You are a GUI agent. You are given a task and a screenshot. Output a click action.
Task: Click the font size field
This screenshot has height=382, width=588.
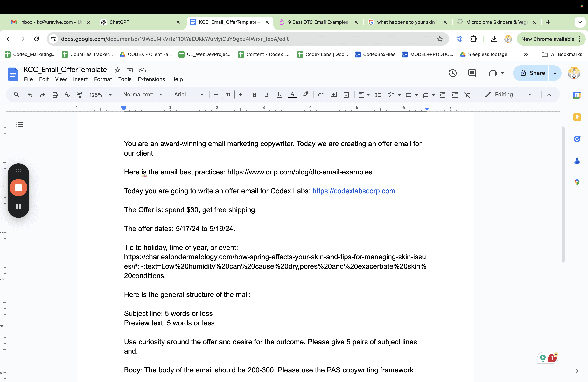(x=228, y=95)
